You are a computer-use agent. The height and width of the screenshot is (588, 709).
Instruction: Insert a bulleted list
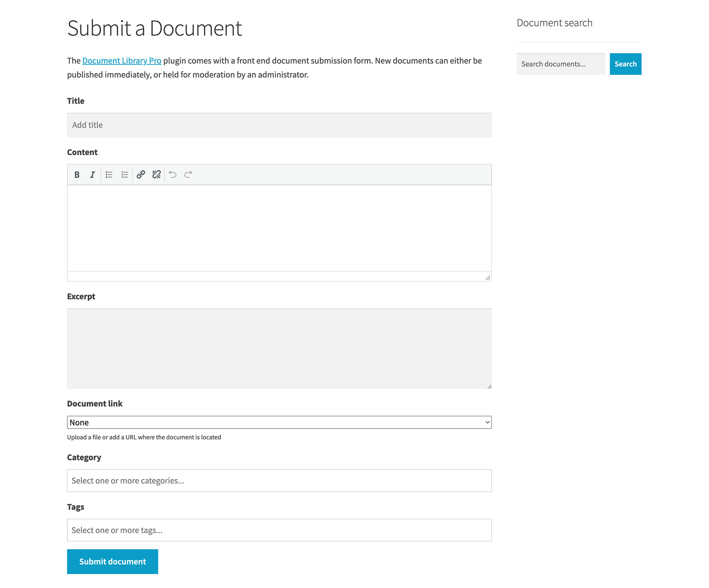(109, 175)
